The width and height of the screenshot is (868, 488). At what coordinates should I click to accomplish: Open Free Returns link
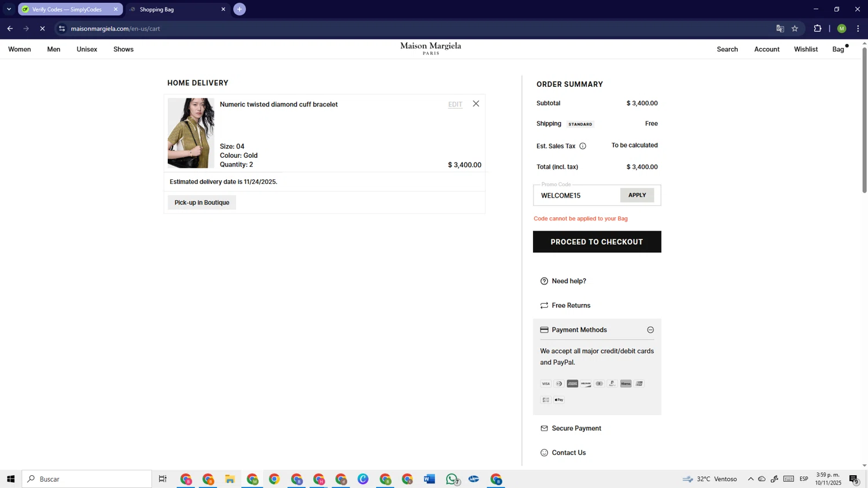[x=571, y=305]
